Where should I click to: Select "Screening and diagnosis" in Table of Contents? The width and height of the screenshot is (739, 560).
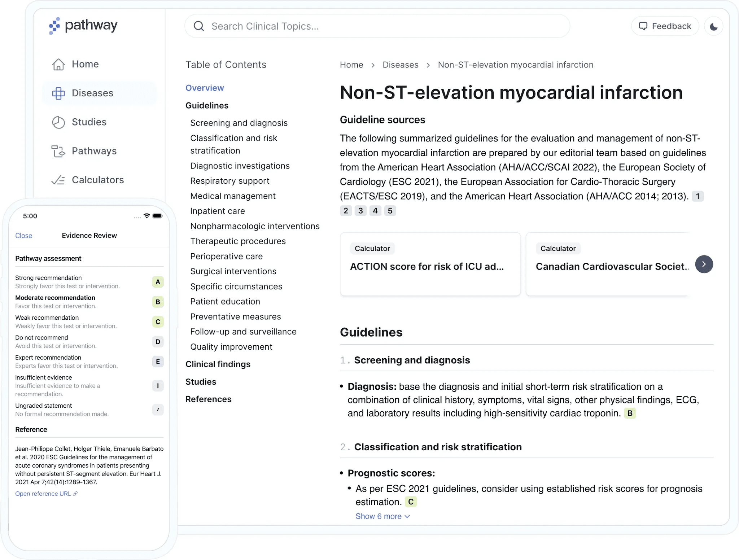[x=239, y=123]
